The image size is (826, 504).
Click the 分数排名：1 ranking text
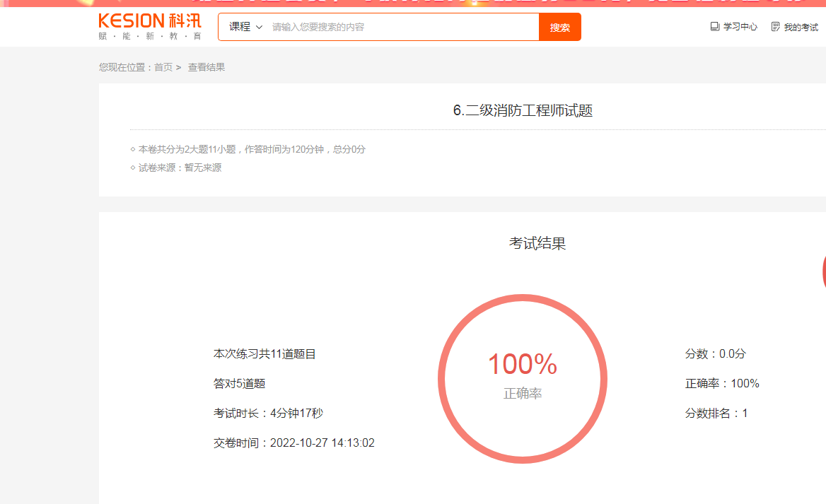click(716, 413)
